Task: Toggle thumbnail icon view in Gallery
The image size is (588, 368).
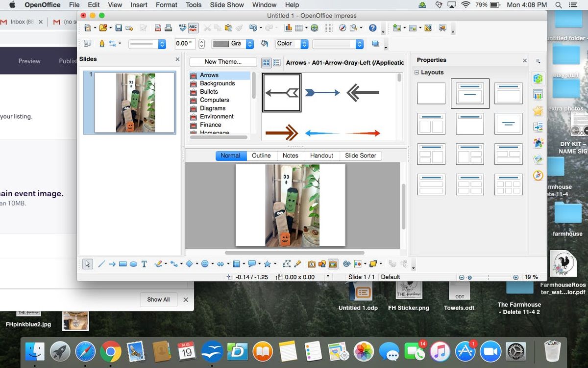Action: coord(267,63)
